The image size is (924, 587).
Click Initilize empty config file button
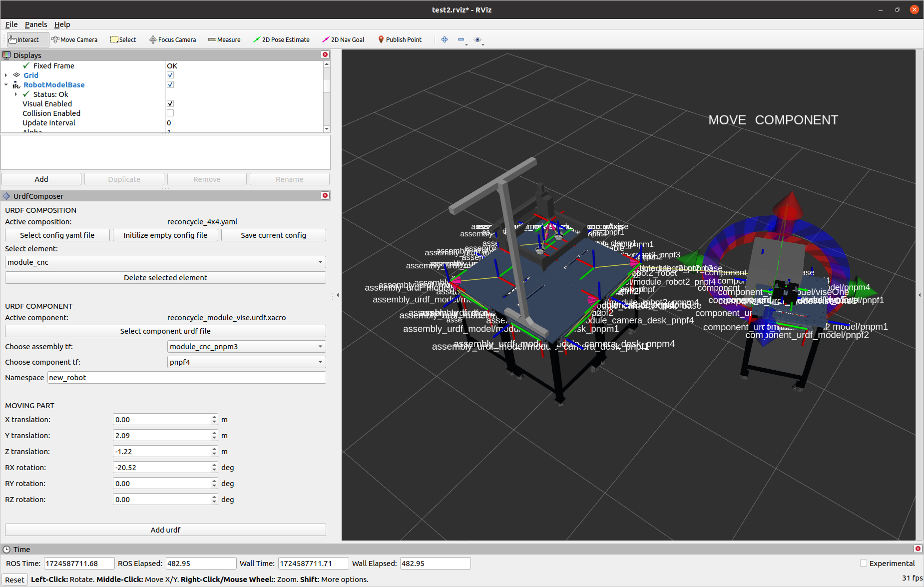click(165, 235)
